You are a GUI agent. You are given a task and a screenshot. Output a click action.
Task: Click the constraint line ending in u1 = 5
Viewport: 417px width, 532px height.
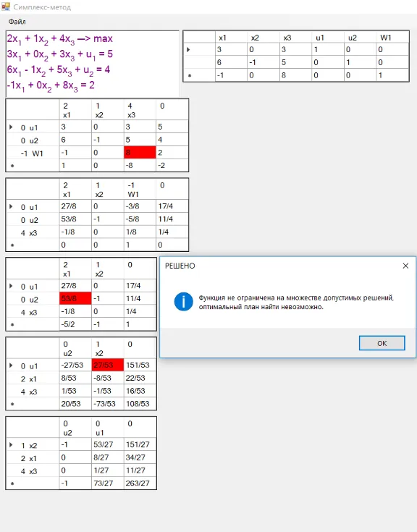coord(59,54)
